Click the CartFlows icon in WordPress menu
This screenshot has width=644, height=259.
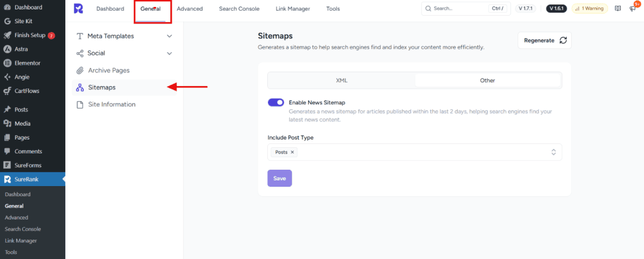[7, 91]
